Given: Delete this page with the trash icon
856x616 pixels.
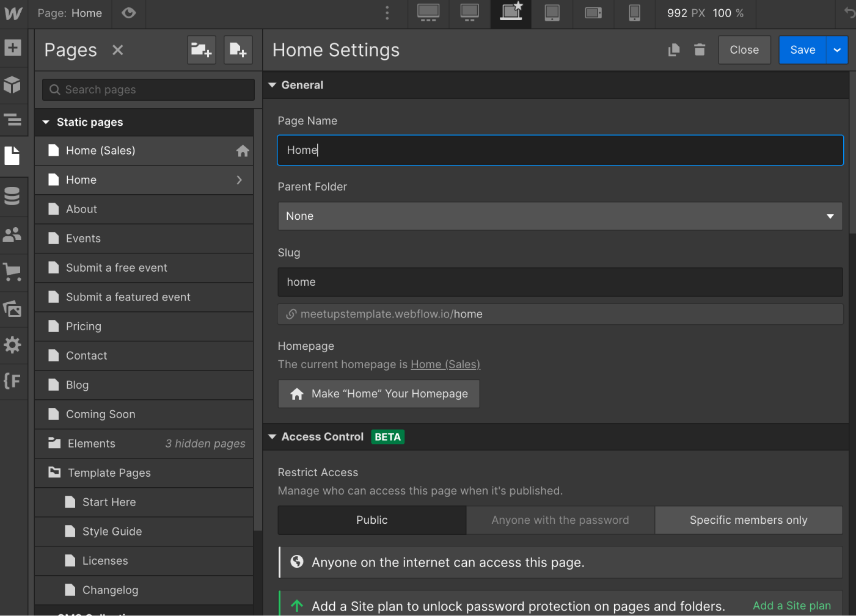Looking at the screenshot, I should [x=700, y=50].
